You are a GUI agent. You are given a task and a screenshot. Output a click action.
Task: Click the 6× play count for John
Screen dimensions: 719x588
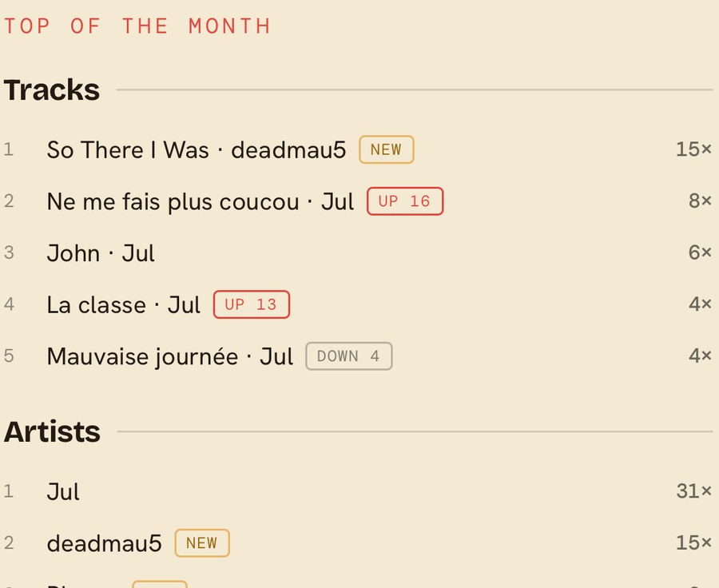point(700,252)
